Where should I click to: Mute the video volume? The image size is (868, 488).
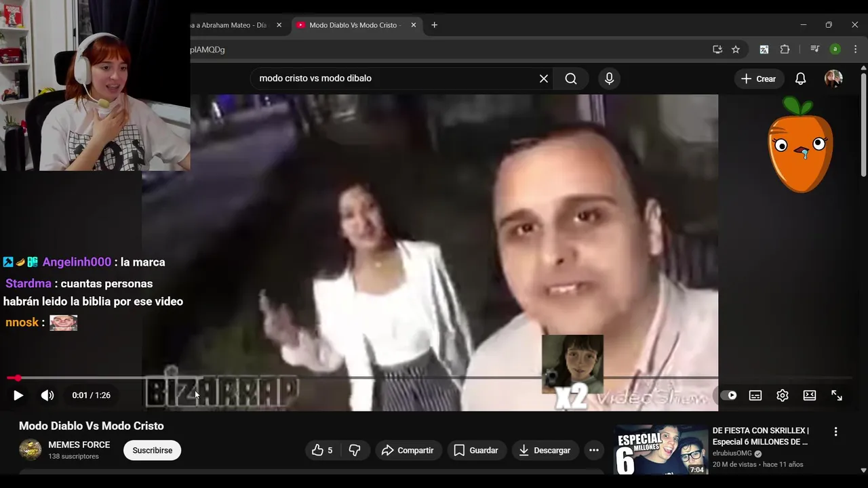[47, 395]
